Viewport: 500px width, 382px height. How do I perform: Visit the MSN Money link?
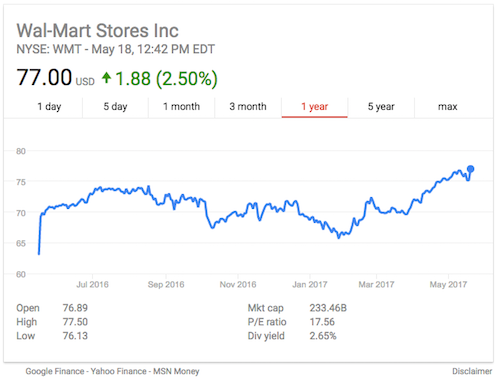176,371
